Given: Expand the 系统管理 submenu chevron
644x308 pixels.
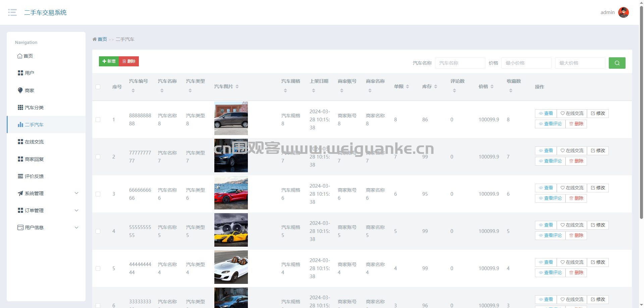Looking at the screenshot, I should pyautogui.click(x=76, y=193).
